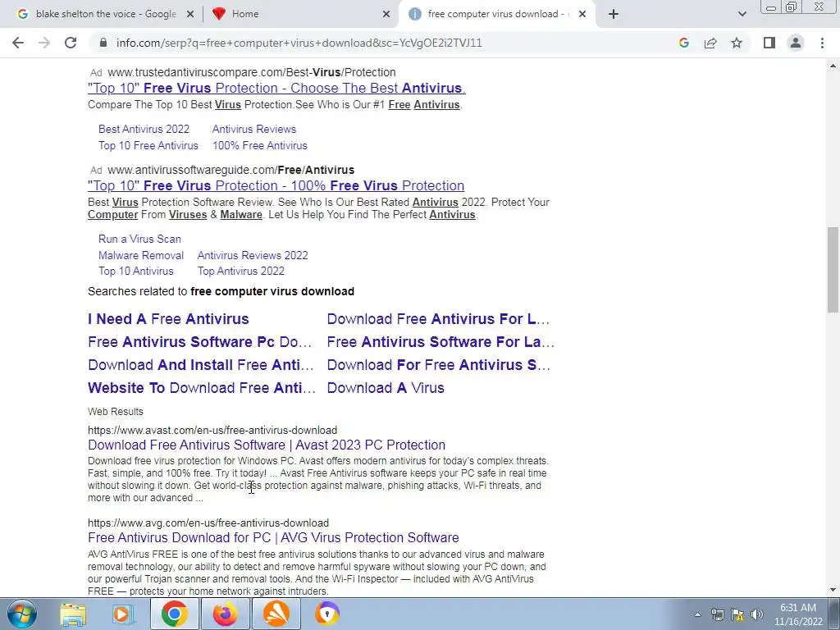Image resolution: width=840 pixels, height=630 pixels.
Task: Open "Top 10" Free Virus Protection - Choose The Best Antivirus
Action: click(277, 88)
